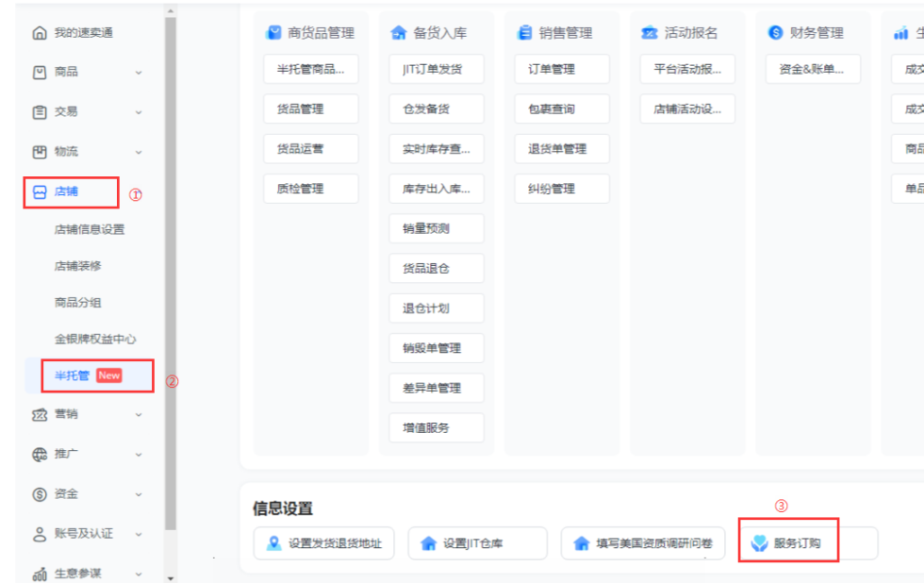
Task: Click the 商品 bag icon in sidebar
Action: [40, 73]
